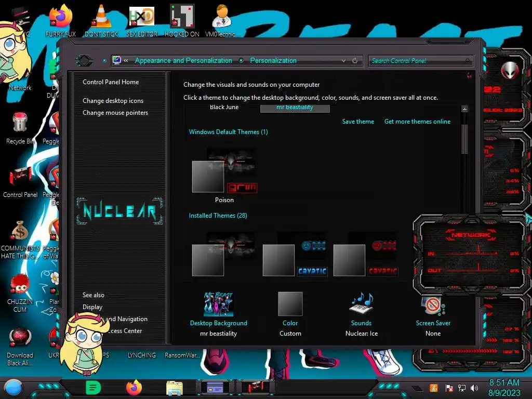Click the red Network monitor gadget
The height and width of the screenshot is (399, 532).
click(472, 255)
